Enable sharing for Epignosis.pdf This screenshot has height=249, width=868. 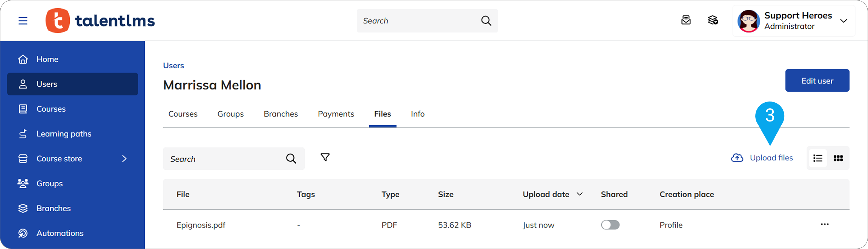coord(610,224)
